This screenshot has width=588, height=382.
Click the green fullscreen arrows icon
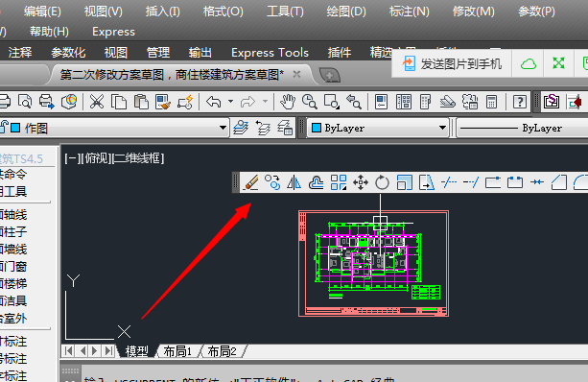point(559,62)
